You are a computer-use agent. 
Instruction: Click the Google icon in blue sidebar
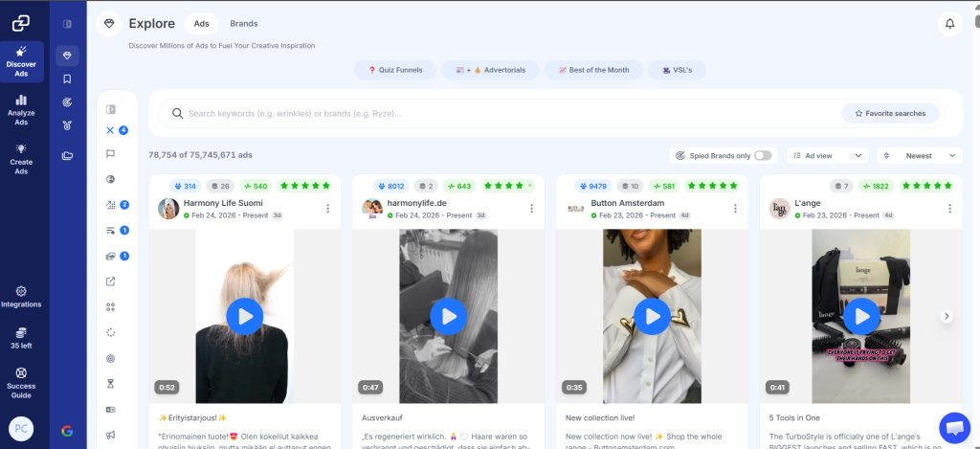tap(68, 430)
